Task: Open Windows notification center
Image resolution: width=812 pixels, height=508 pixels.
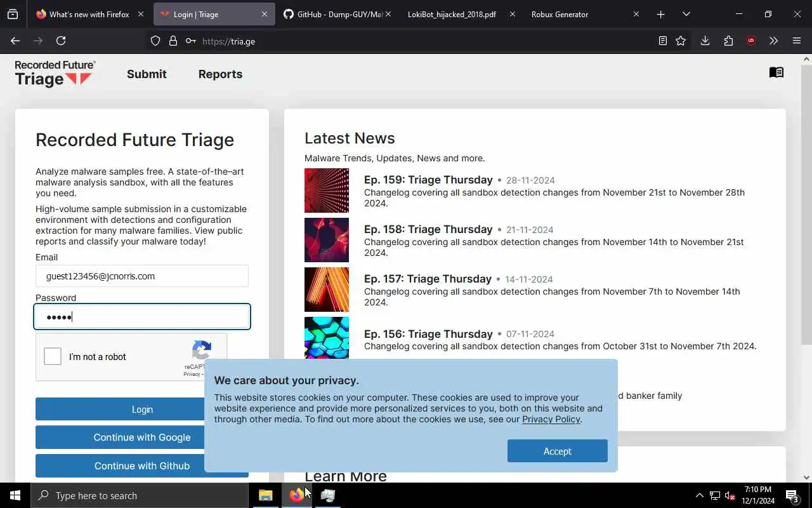Action: 792,495
